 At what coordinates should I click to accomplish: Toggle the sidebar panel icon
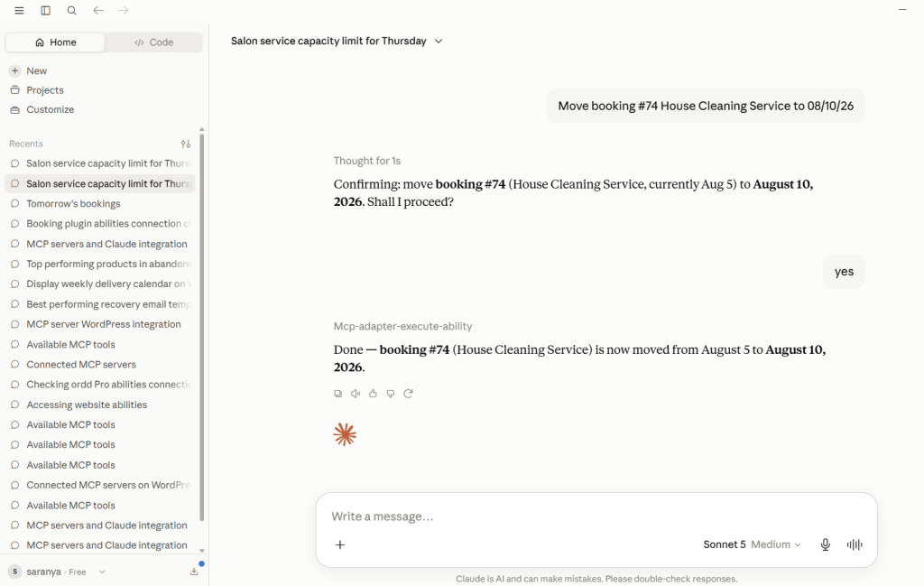click(45, 11)
